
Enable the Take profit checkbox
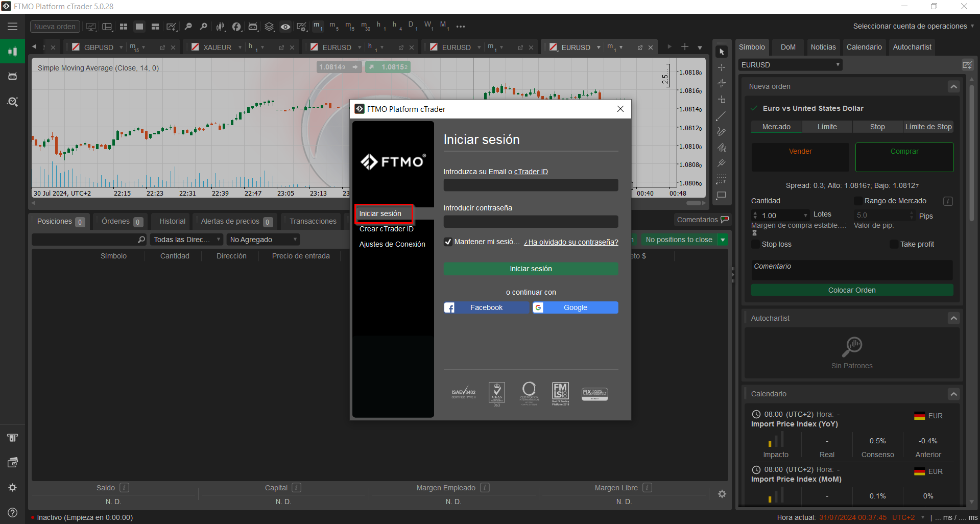pos(894,245)
